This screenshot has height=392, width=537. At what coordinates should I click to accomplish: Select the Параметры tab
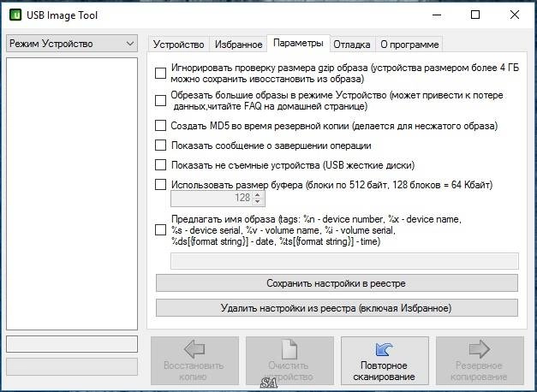click(298, 43)
